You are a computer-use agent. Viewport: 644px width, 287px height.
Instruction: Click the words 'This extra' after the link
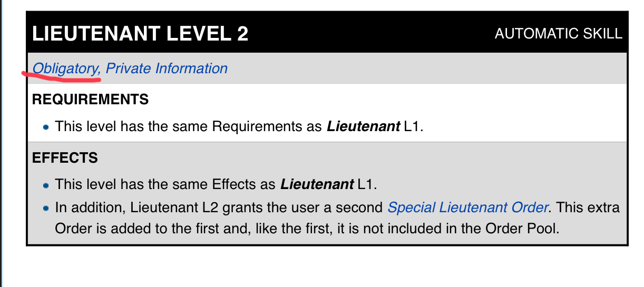(588, 207)
